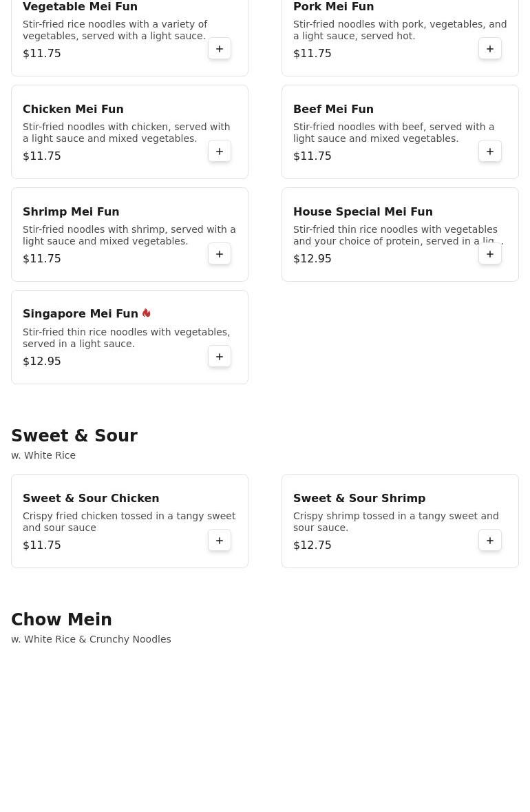Add Sweet & Sour Shrimp to order
This screenshot has width=530, height=812.
(x=490, y=541)
